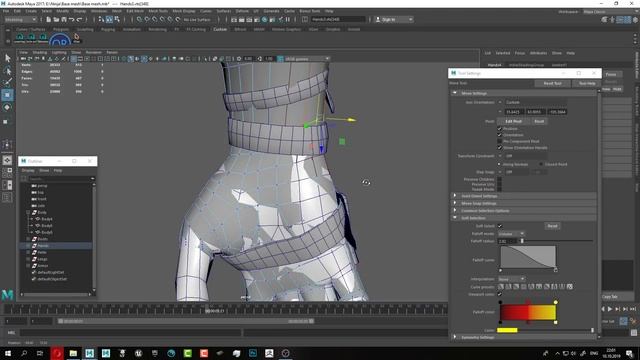Viewport: 640px width, 360px height.
Task: Uncheck the Orientation pivot checkbox
Action: 500,135
